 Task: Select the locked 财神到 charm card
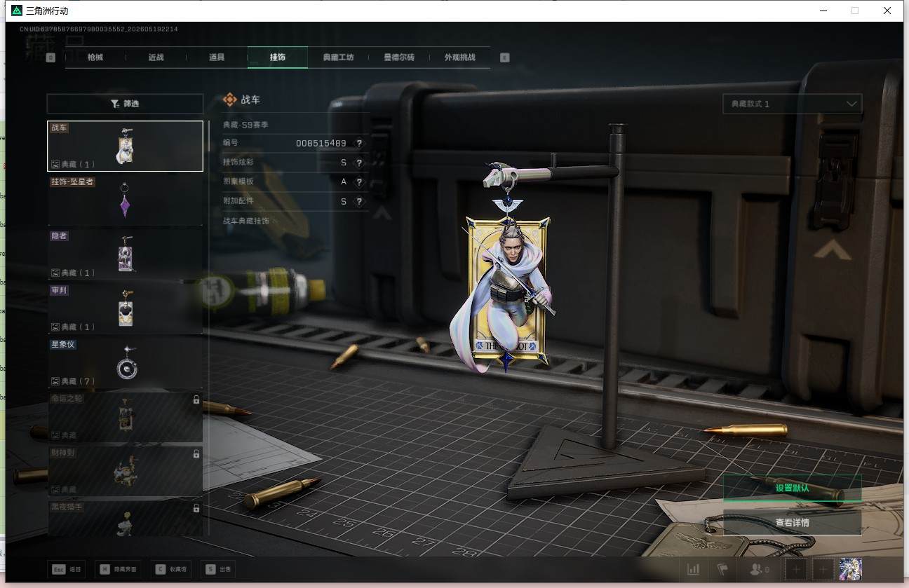coord(125,470)
